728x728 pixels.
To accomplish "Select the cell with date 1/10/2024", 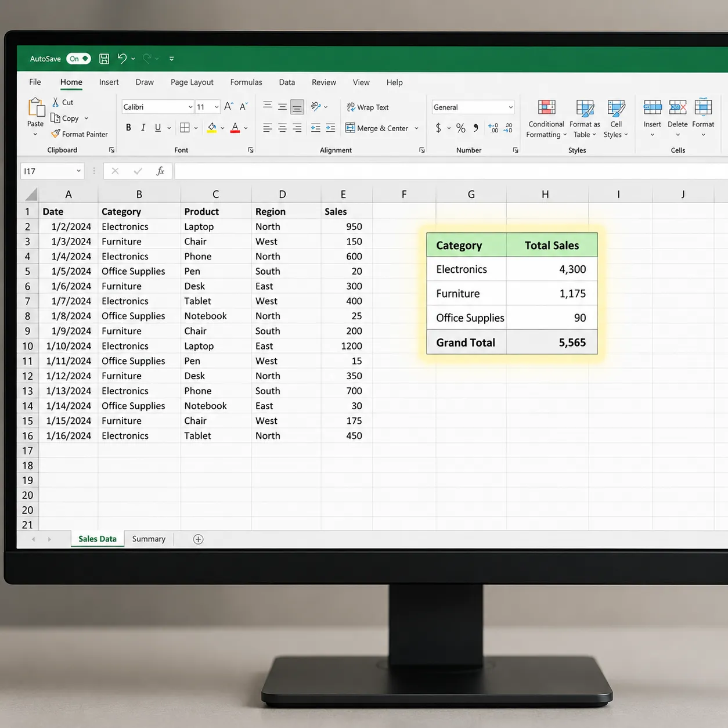I will tap(69, 346).
